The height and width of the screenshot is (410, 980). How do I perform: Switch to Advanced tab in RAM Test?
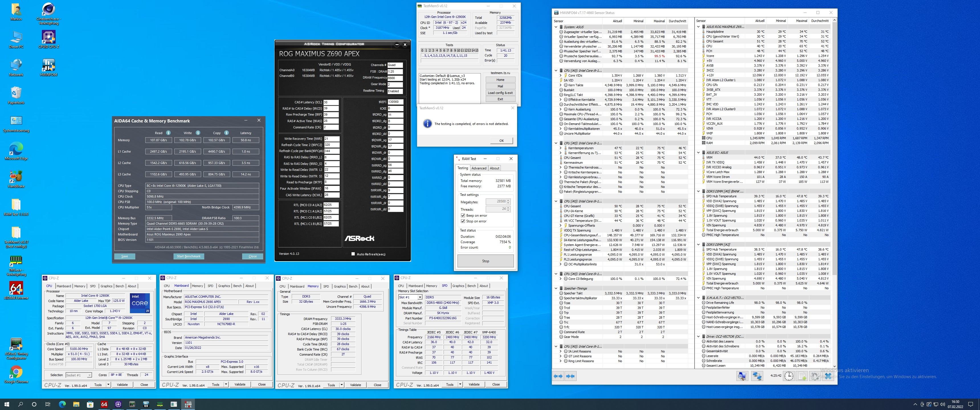click(x=479, y=168)
